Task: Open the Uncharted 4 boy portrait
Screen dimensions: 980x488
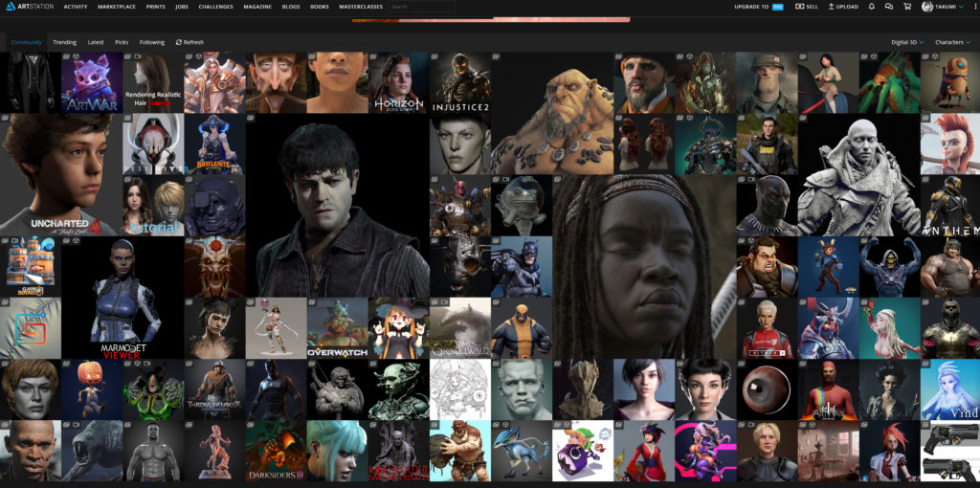Action: tap(60, 174)
